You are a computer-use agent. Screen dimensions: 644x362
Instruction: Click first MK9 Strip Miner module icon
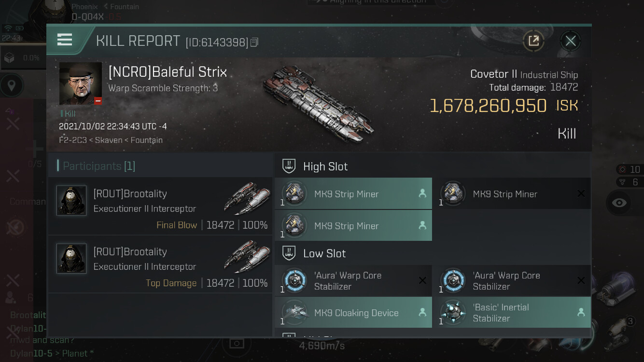tap(294, 194)
